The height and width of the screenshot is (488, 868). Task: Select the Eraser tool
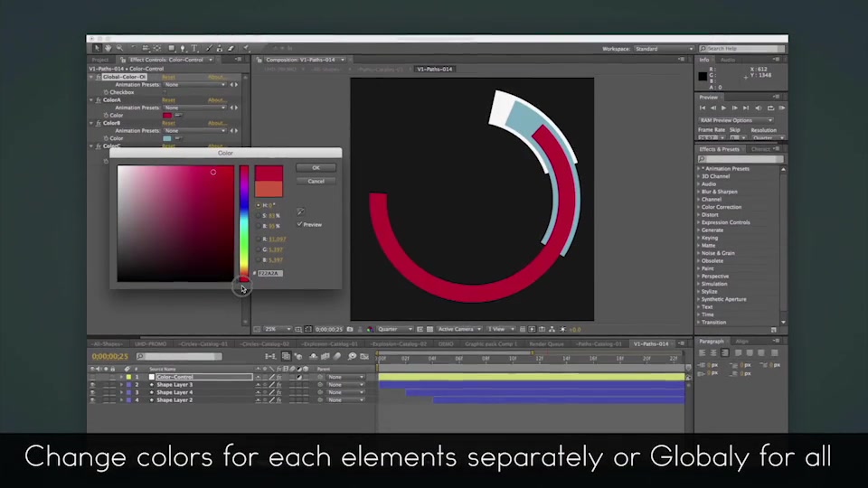coord(231,49)
